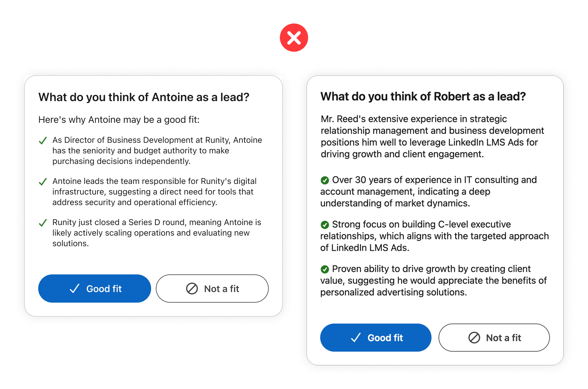
Task: Click the green badge beside the C-level relationships bullet
Action: (325, 225)
